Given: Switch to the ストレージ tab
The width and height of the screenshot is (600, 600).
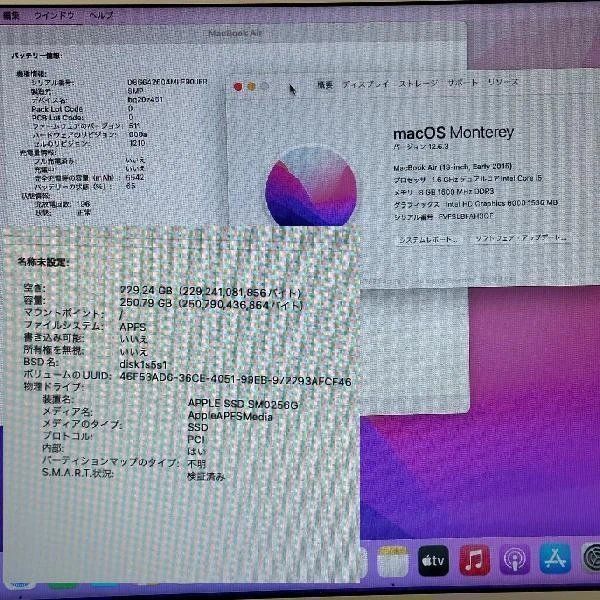Looking at the screenshot, I should pos(418,83).
